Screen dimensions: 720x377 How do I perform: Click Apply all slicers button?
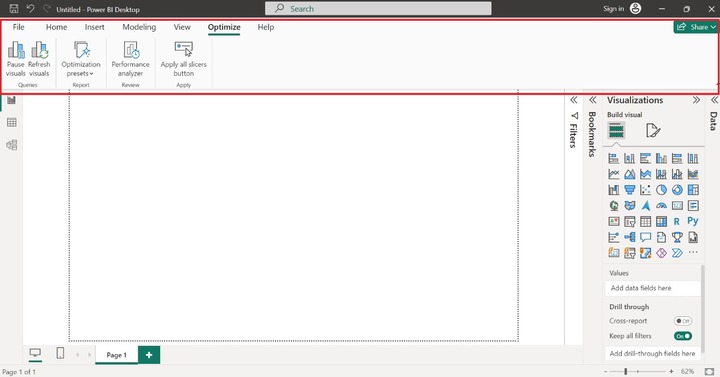tap(184, 59)
